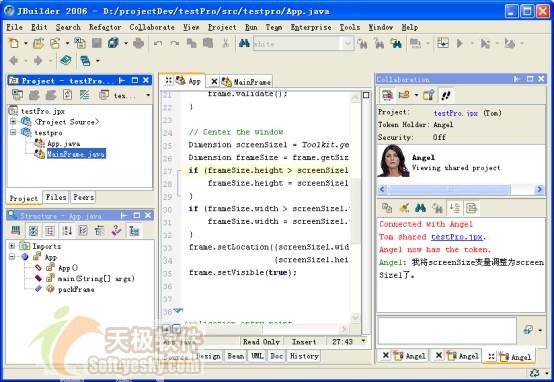Toggle the maximize editor square above scrollbar
The width and height of the screenshot is (554, 382).
coord(366,95)
